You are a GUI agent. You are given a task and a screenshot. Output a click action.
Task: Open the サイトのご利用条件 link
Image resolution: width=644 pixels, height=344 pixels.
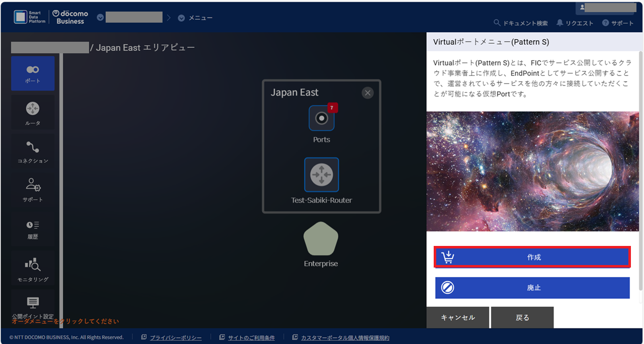click(250, 337)
